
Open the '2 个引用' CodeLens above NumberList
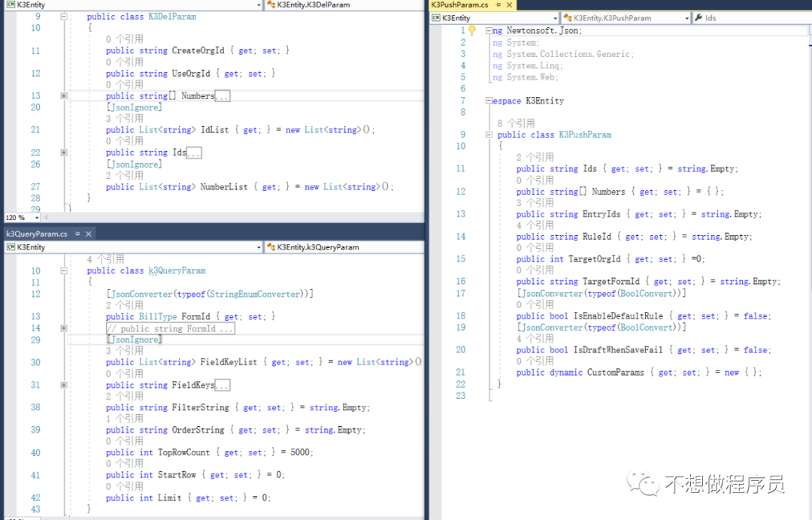pos(124,175)
